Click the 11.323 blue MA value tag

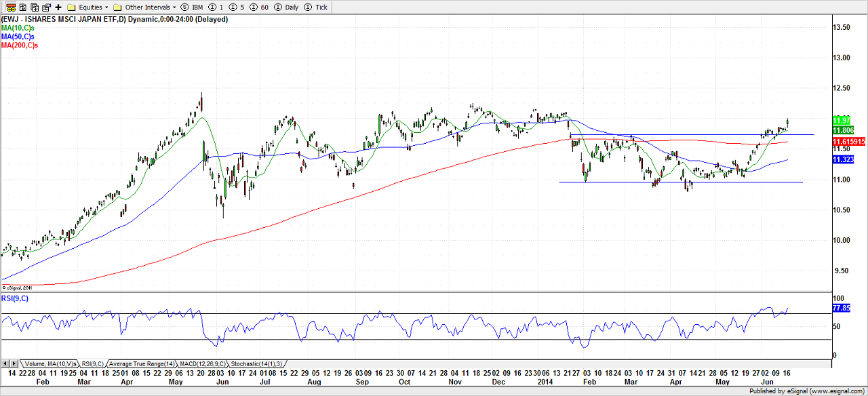(x=844, y=159)
